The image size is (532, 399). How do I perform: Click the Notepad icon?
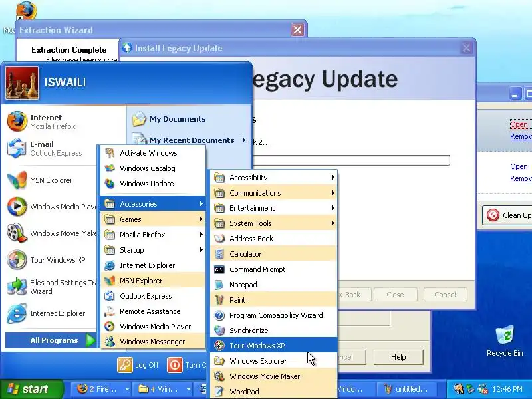[x=219, y=285]
